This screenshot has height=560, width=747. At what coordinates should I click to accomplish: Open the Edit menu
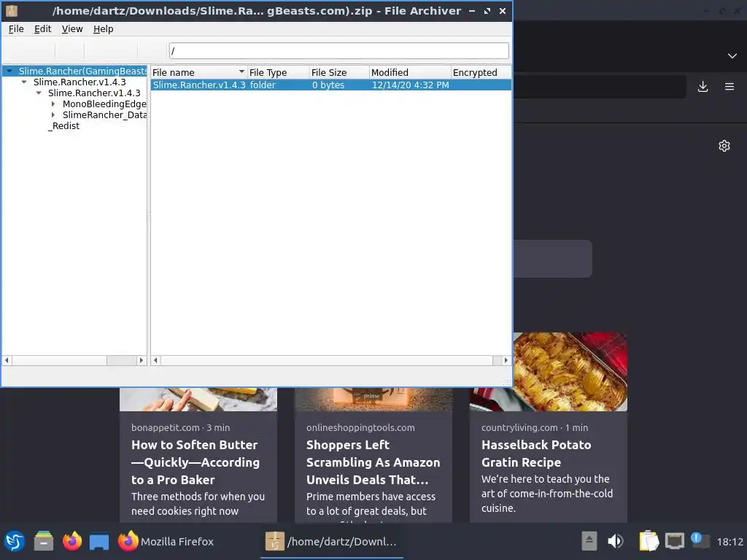(42, 29)
